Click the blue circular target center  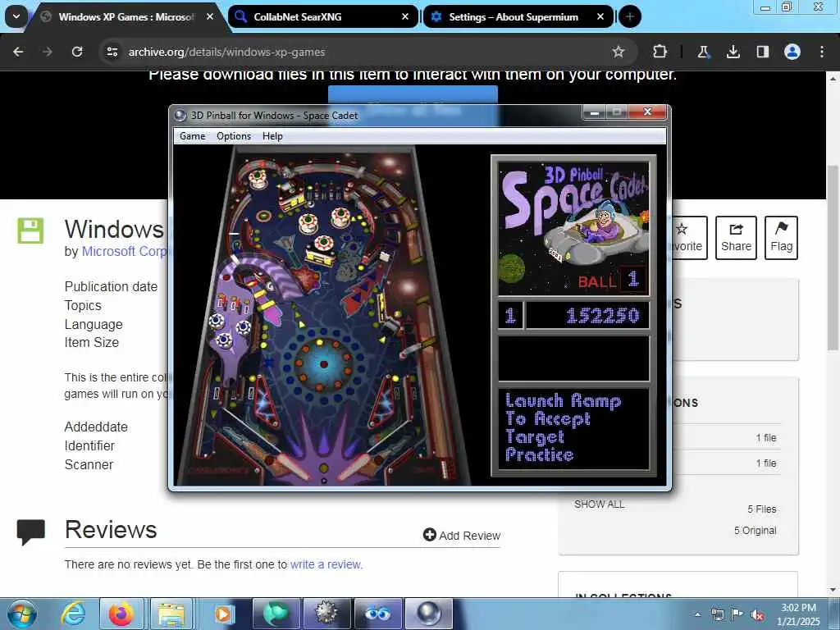point(323,364)
